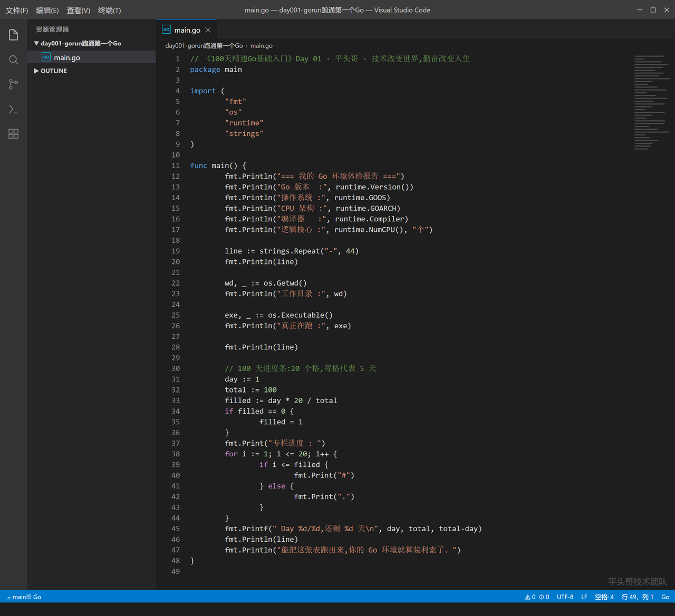Click the warnings count in status bar
This screenshot has width=675, height=616.
click(x=531, y=597)
